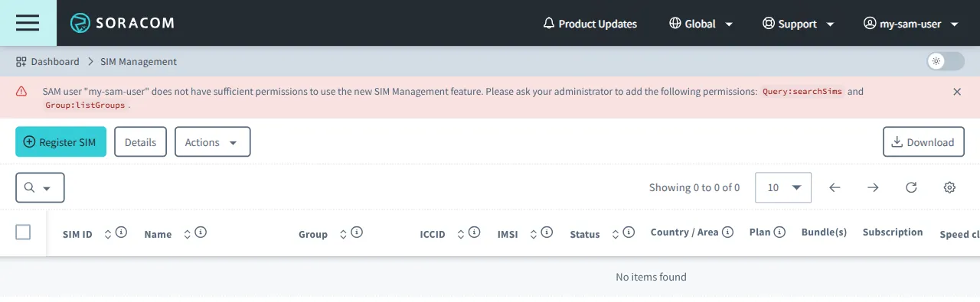Image resolution: width=980 pixels, height=302 pixels.
Task: Open the hamburger navigation menu
Action: click(x=28, y=23)
